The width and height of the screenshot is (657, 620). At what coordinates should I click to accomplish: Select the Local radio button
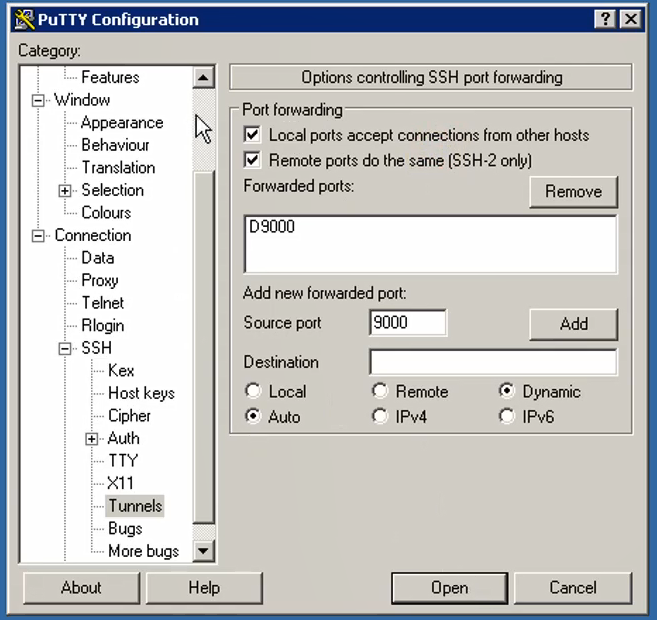253,391
